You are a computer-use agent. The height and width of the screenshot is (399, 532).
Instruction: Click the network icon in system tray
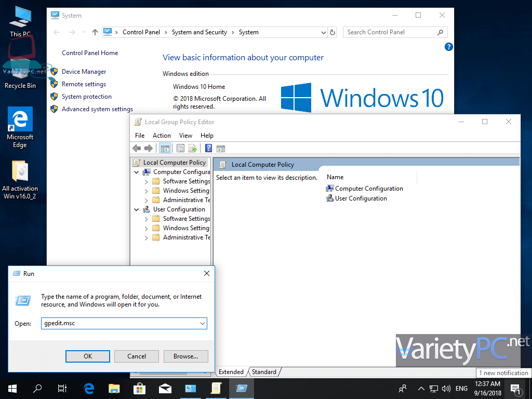(434, 389)
